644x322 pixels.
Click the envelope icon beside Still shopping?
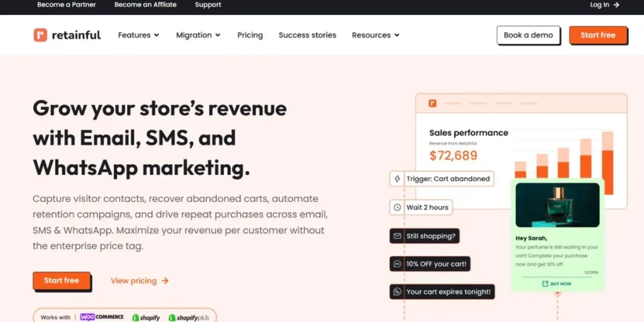tap(397, 236)
